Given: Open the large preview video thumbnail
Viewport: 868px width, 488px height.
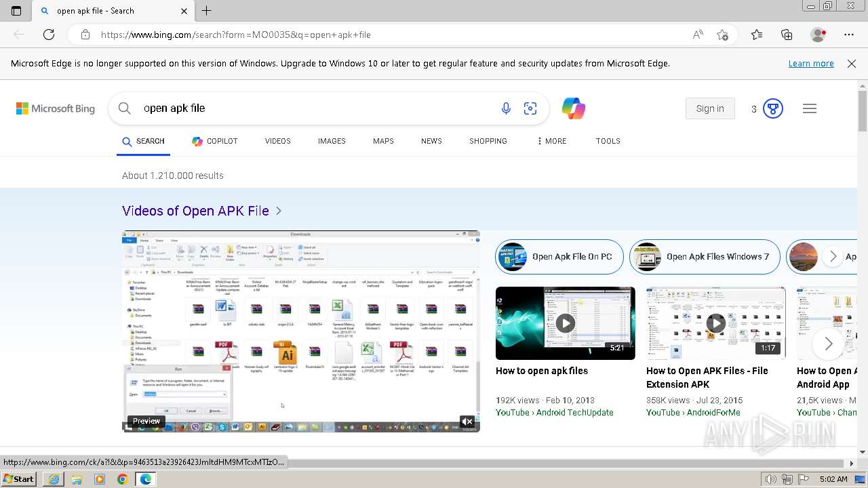Looking at the screenshot, I should (x=301, y=331).
